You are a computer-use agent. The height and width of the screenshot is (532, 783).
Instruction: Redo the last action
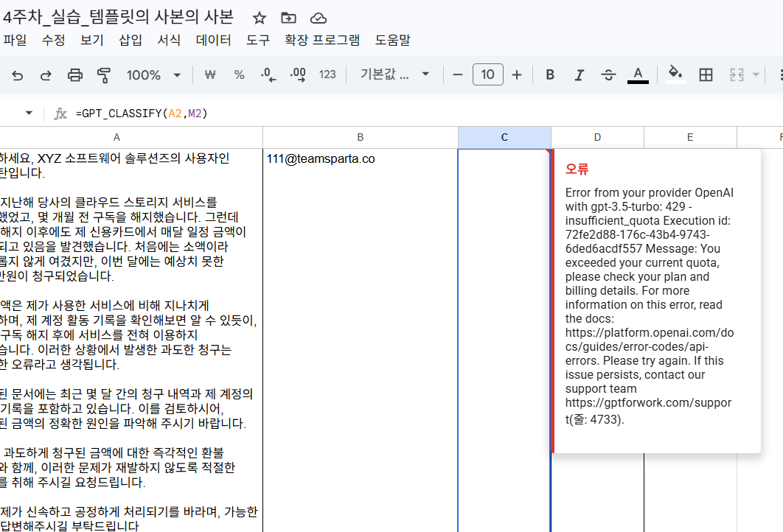coord(46,75)
